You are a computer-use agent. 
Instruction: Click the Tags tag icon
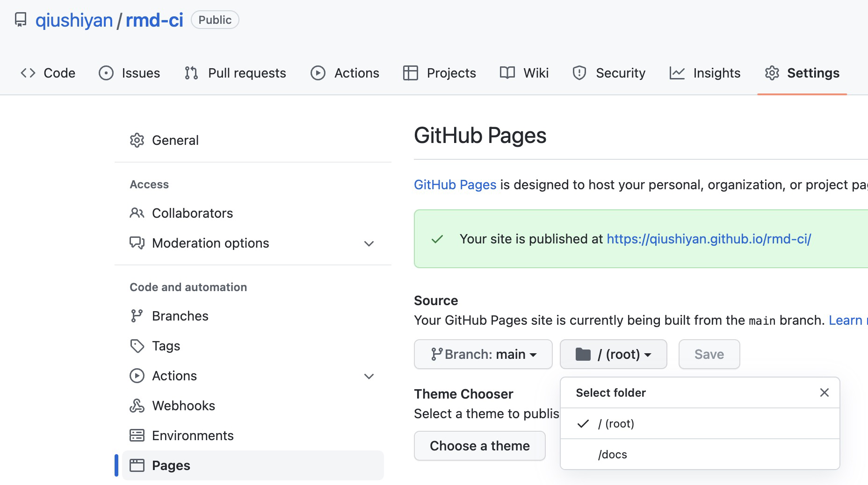pos(137,346)
